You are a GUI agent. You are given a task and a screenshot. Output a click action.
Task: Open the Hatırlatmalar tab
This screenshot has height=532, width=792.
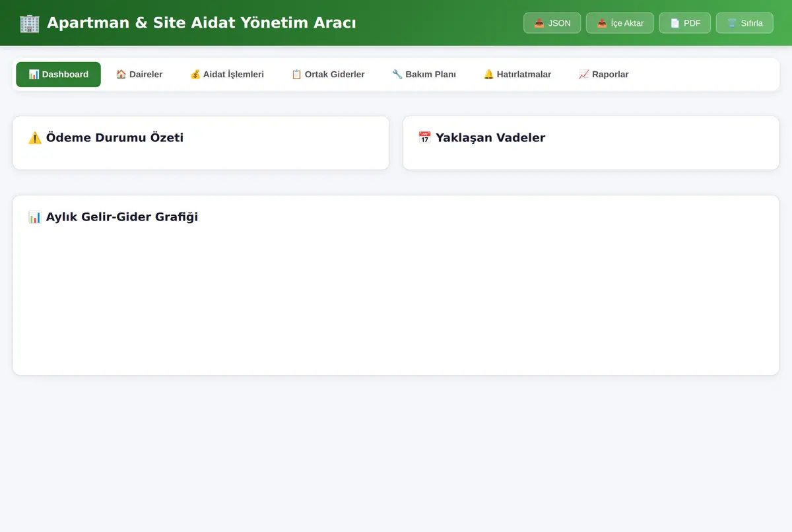point(517,75)
